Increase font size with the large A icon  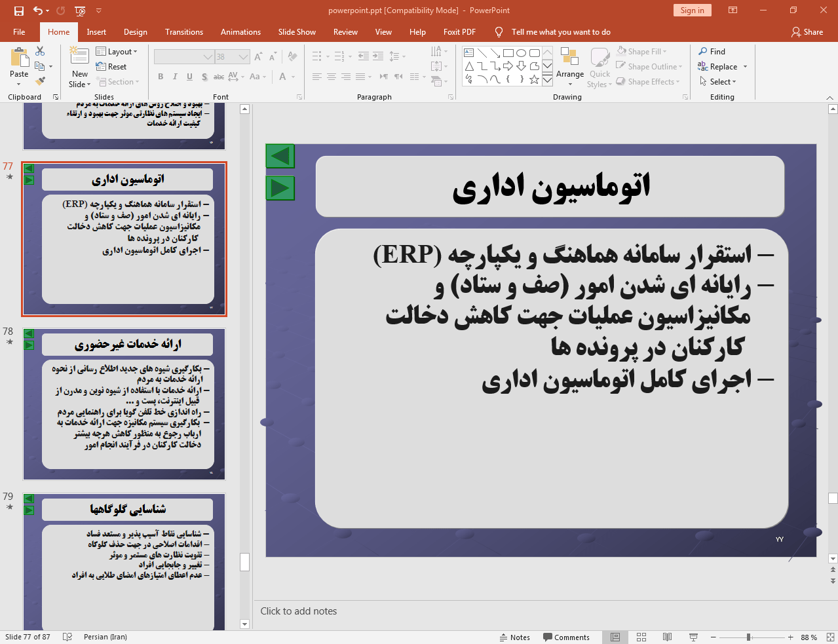[x=258, y=57]
